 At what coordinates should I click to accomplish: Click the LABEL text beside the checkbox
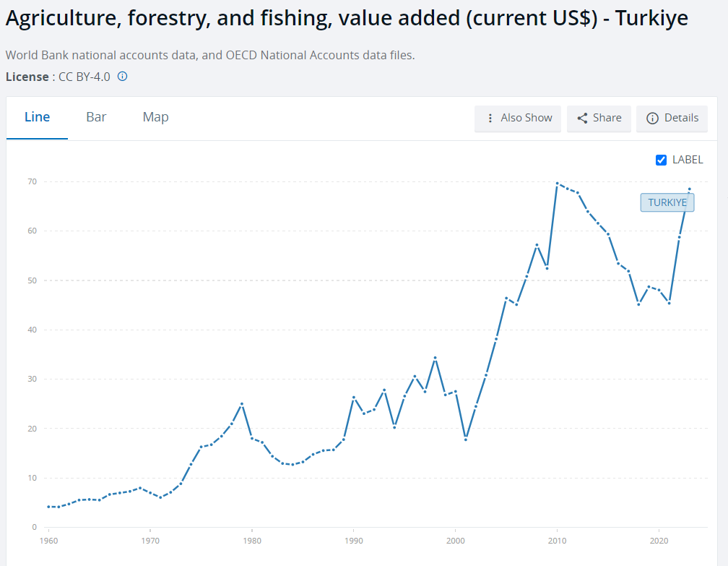pos(687,160)
